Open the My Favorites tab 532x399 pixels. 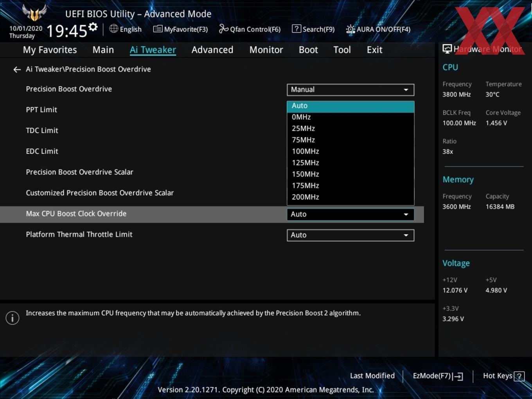50,50
